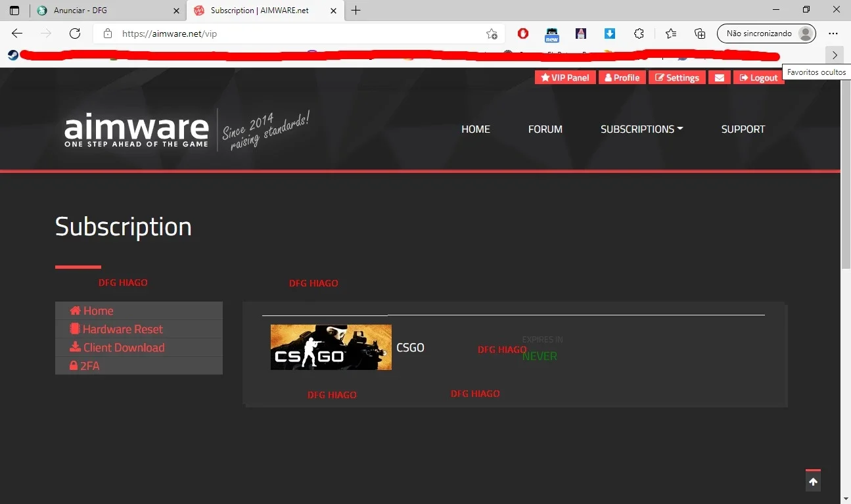This screenshot has width=851, height=504.
Task: Click the Subscription page heading
Action: tap(124, 227)
